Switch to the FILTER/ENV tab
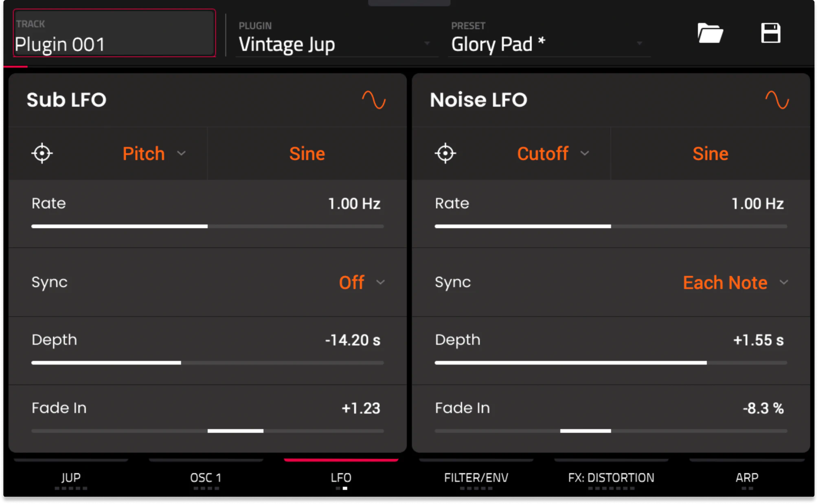The image size is (818, 504). point(476,478)
